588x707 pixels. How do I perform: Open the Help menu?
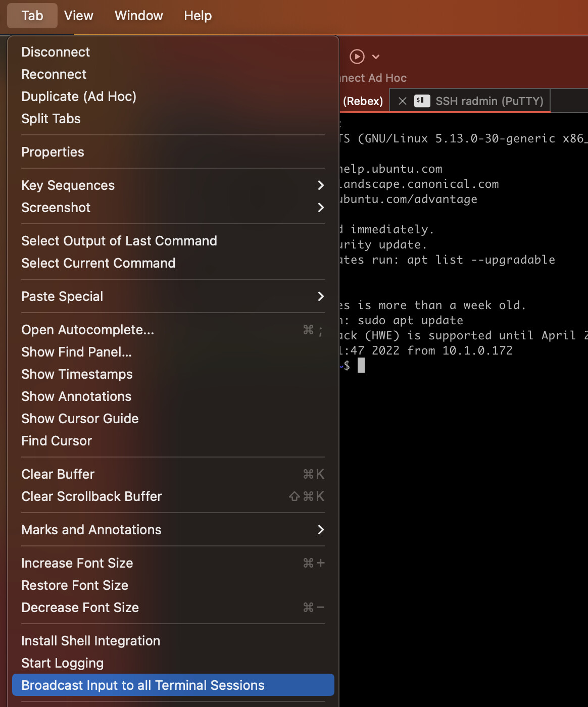(198, 16)
